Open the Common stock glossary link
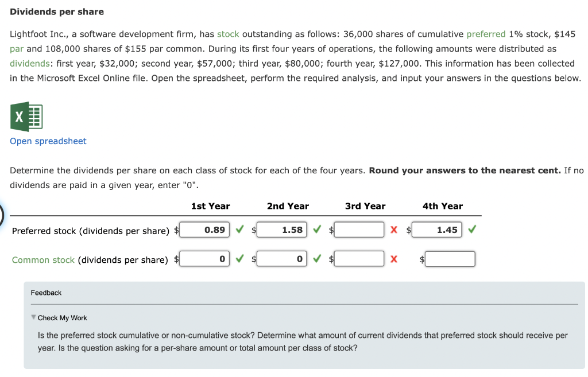Viewport: 588px width, 377px height. tap(42, 259)
